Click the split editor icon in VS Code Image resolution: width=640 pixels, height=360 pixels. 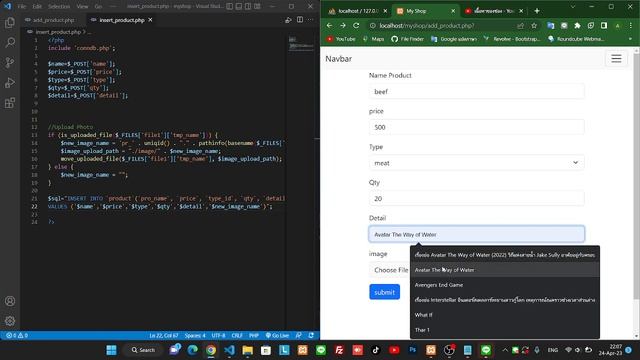pos(300,20)
